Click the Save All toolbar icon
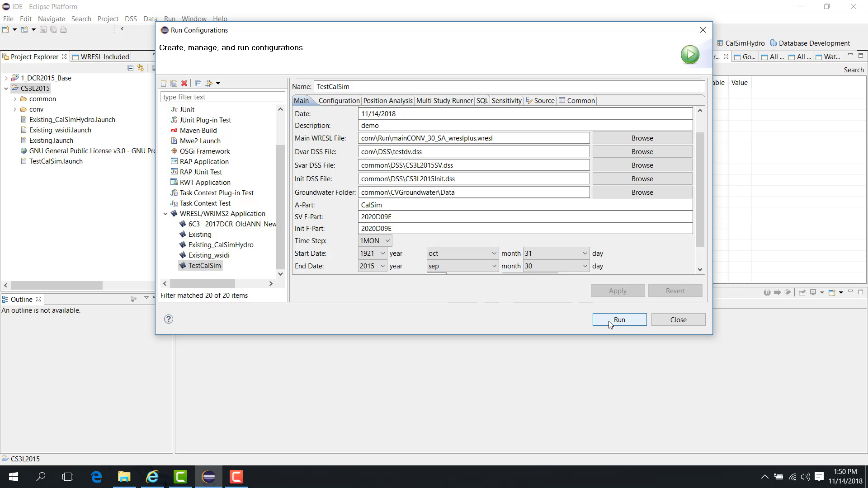The width and height of the screenshot is (868, 488). point(53,30)
